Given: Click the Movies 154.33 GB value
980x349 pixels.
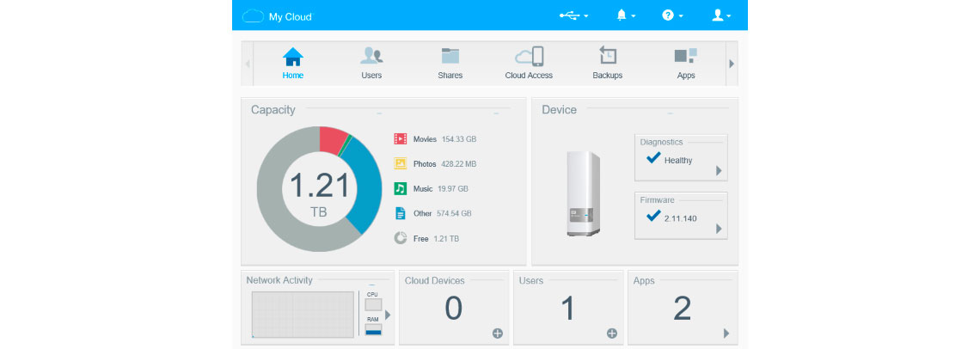Looking at the screenshot, I should pyautogui.click(x=459, y=139).
